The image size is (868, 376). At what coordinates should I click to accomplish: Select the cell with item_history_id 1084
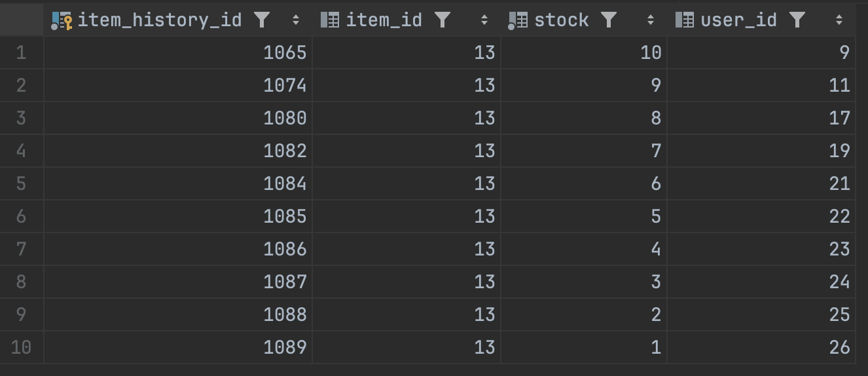178,183
